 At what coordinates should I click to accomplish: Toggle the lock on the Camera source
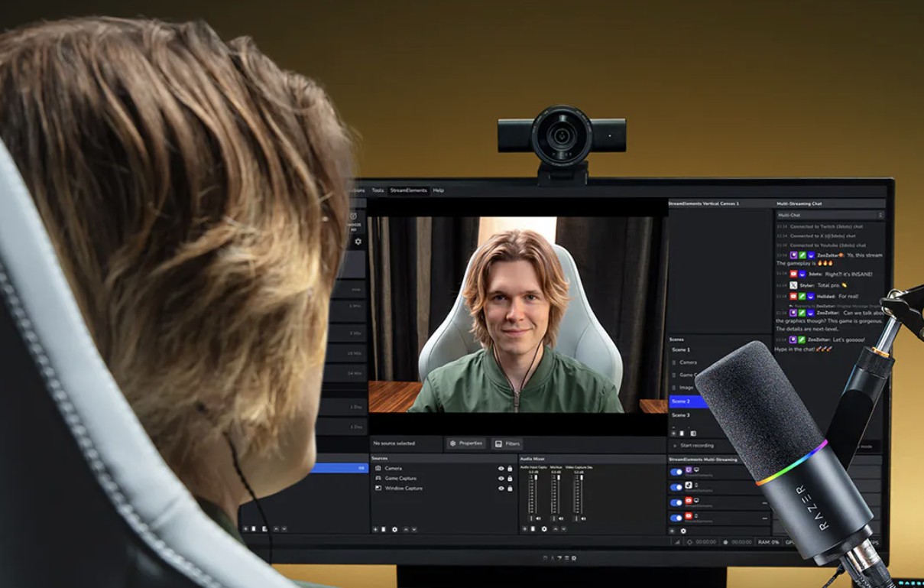point(510,468)
